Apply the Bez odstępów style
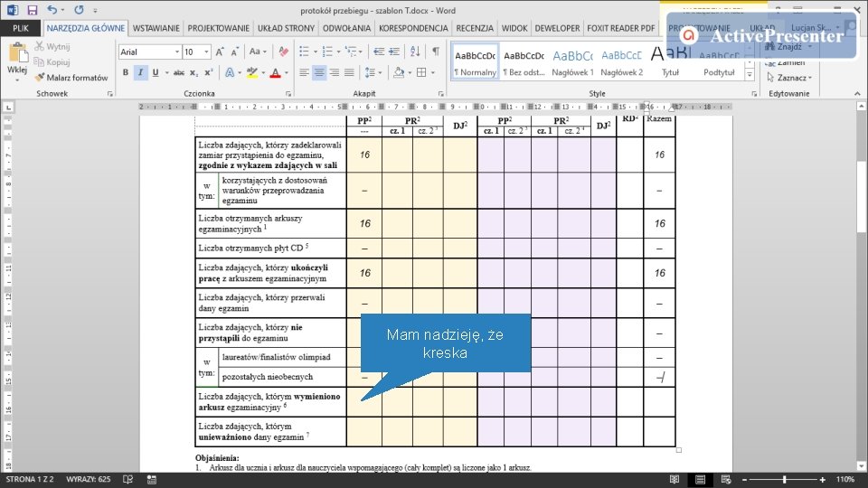 (524, 62)
